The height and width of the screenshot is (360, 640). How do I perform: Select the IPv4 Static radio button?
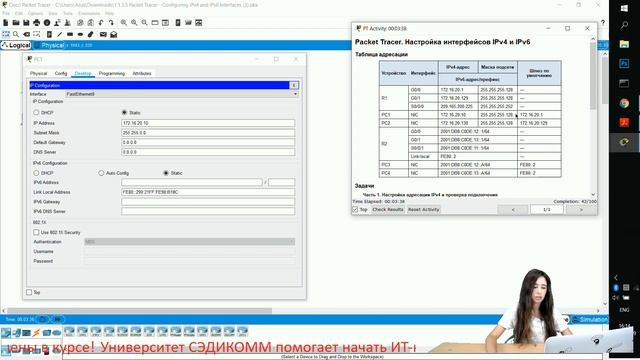(x=124, y=112)
